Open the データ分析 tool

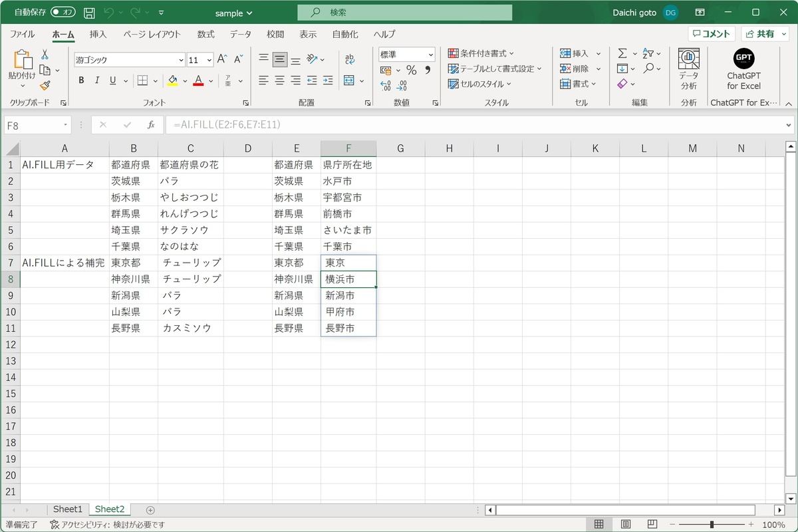[689, 69]
